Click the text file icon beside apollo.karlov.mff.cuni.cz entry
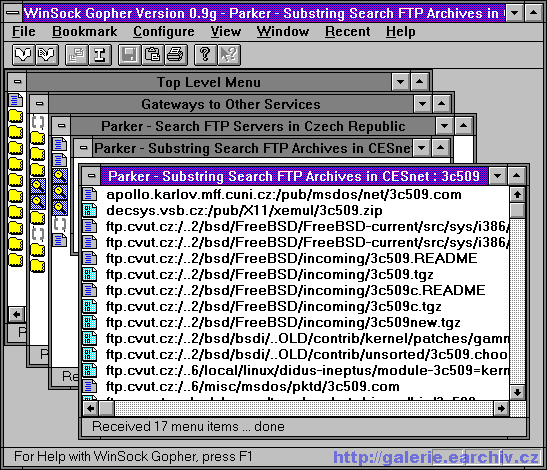This screenshot has width=547, height=470. (x=90, y=194)
